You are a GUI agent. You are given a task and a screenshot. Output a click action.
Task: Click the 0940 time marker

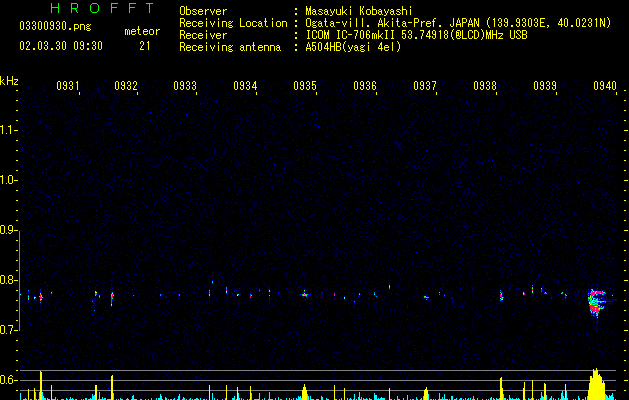coord(605,86)
